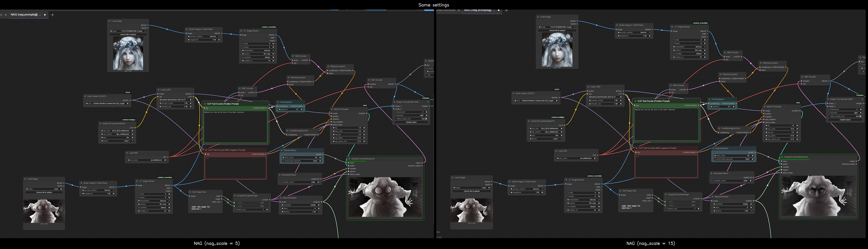Click the yellow help icon on left Image Concatenate Multi

[428, 102]
